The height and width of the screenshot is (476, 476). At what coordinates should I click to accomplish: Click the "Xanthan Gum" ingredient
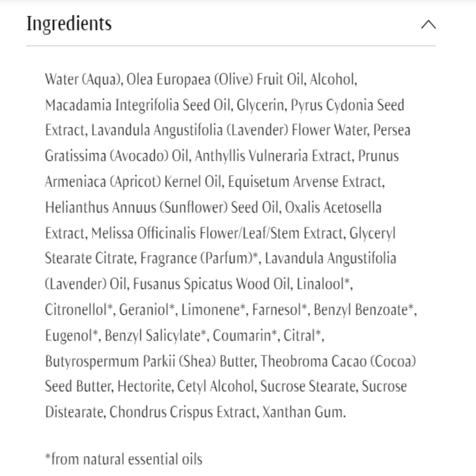303,412
